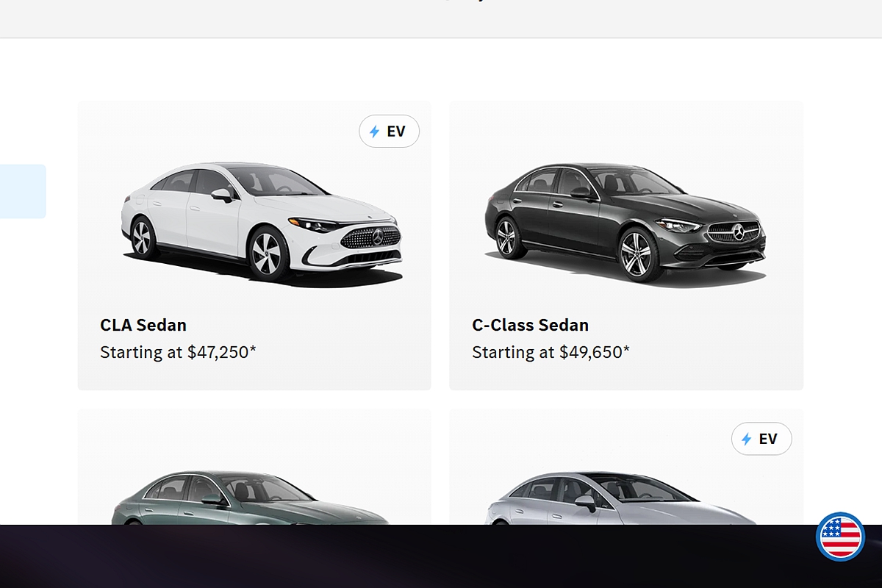Click the Starting at $47,250 price text
Viewport: 882px width, 588px height.
pos(179,352)
